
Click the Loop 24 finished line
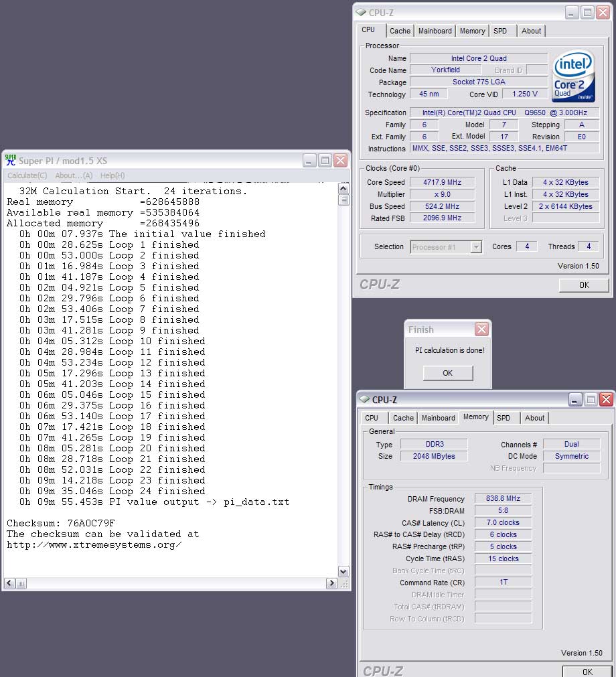[112, 492]
